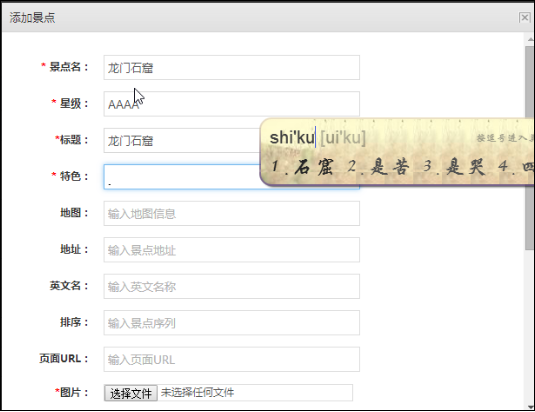
Task: Click the dialog vertical scrollbar thumb
Action: [x=530, y=148]
